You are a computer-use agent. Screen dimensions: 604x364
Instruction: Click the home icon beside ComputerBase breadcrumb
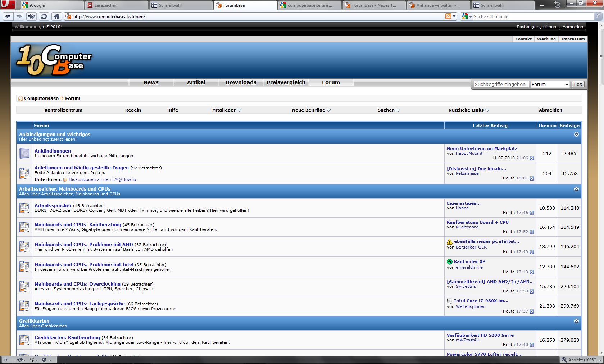coord(20,99)
